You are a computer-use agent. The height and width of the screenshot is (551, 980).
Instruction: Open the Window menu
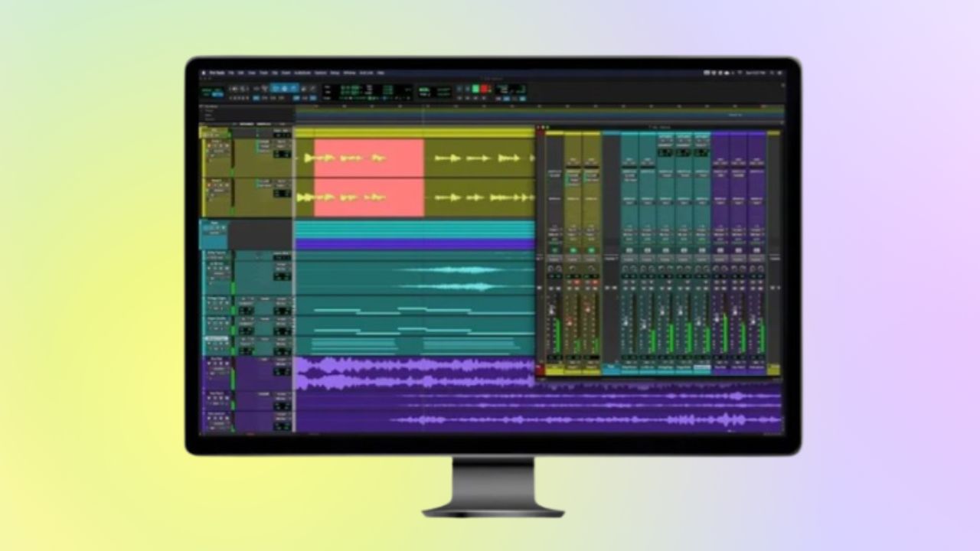click(x=349, y=73)
